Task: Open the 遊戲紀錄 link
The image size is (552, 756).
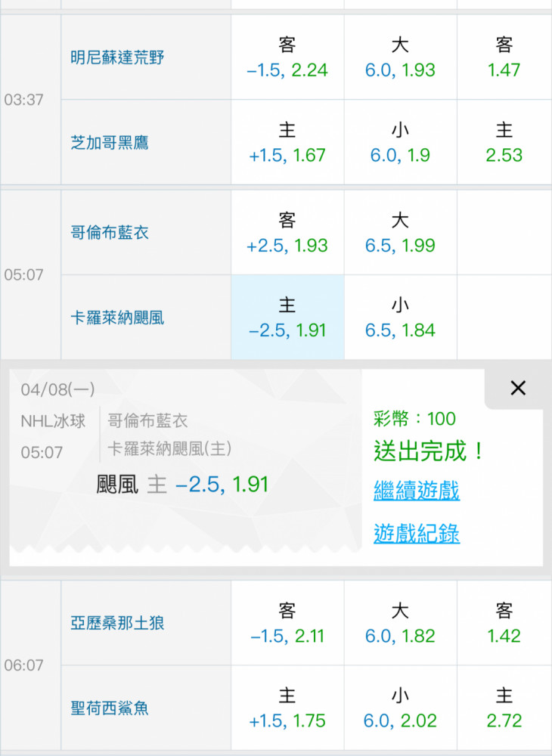Action: pos(417,534)
